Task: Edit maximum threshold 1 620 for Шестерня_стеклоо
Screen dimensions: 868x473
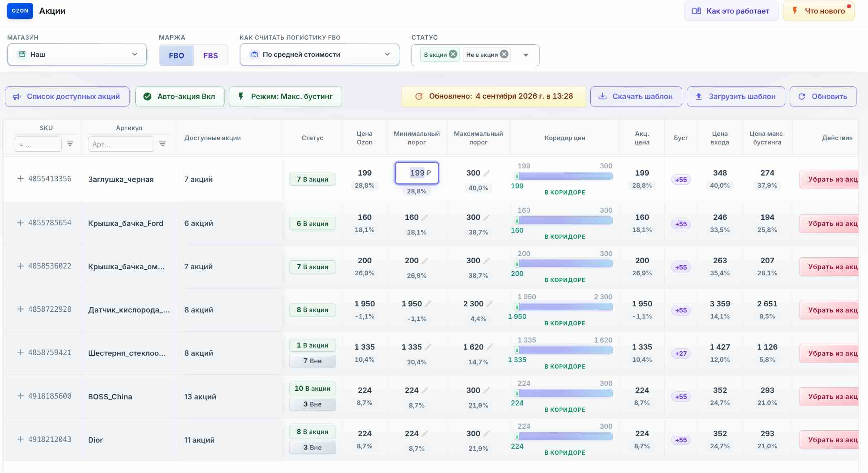Action: (x=489, y=347)
